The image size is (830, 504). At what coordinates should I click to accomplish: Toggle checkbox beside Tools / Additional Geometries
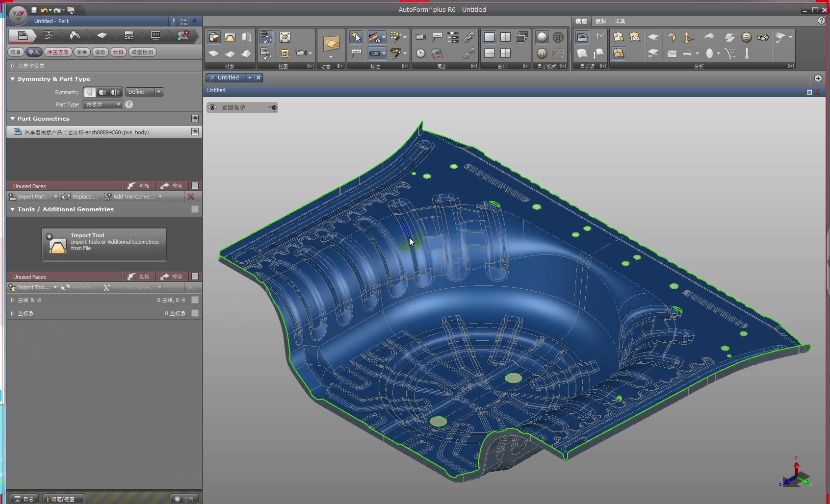pos(195,209)
